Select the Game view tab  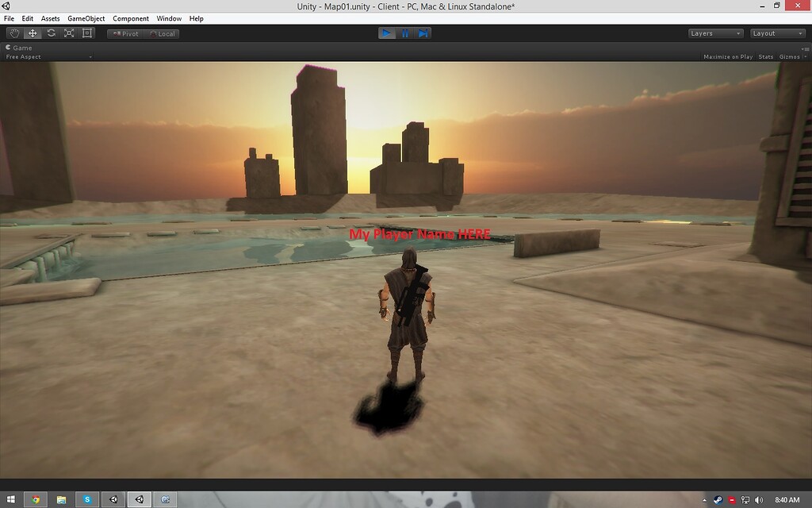(18, 47)
